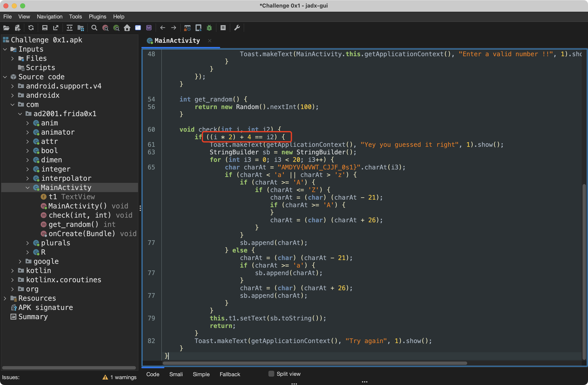
Task: Open the log viewer toolbar icon
Action: [223, 28]
